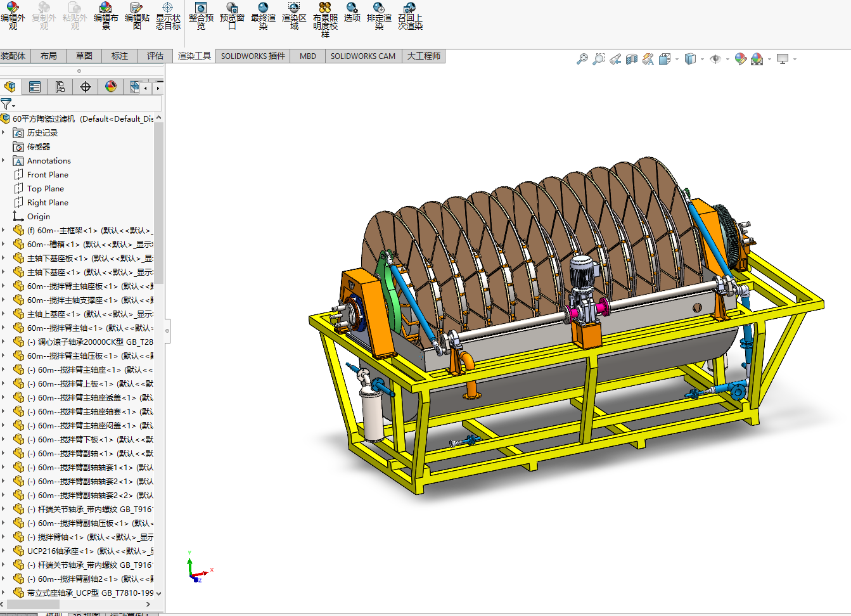
Task: Open the 预览窗口 preview window
Action: tap(232, 15)
